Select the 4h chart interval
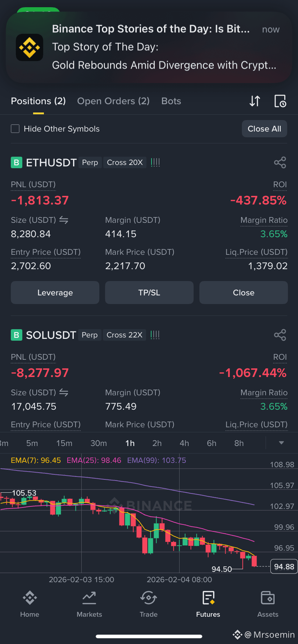Screen dimensions: 298x644 (184, 443)
